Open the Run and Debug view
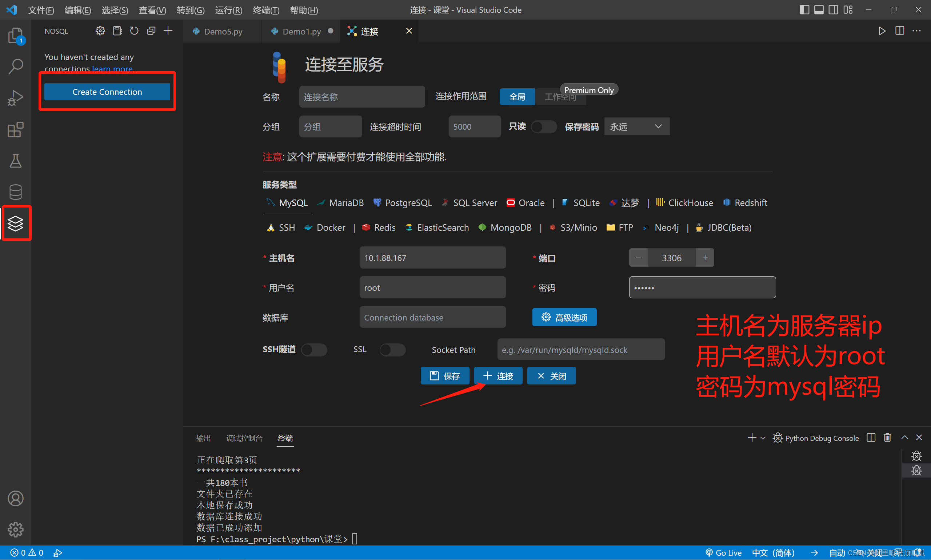 [16, 98]
